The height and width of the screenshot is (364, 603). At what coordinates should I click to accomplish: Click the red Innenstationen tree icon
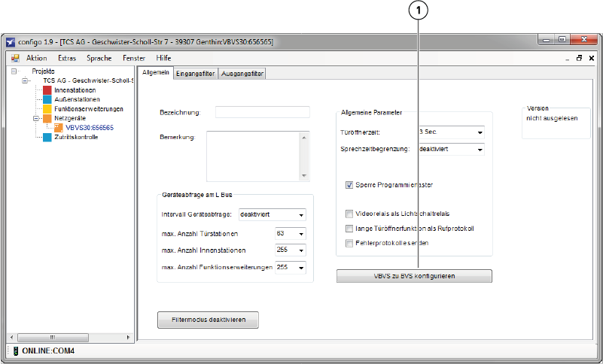click(47, 90)
